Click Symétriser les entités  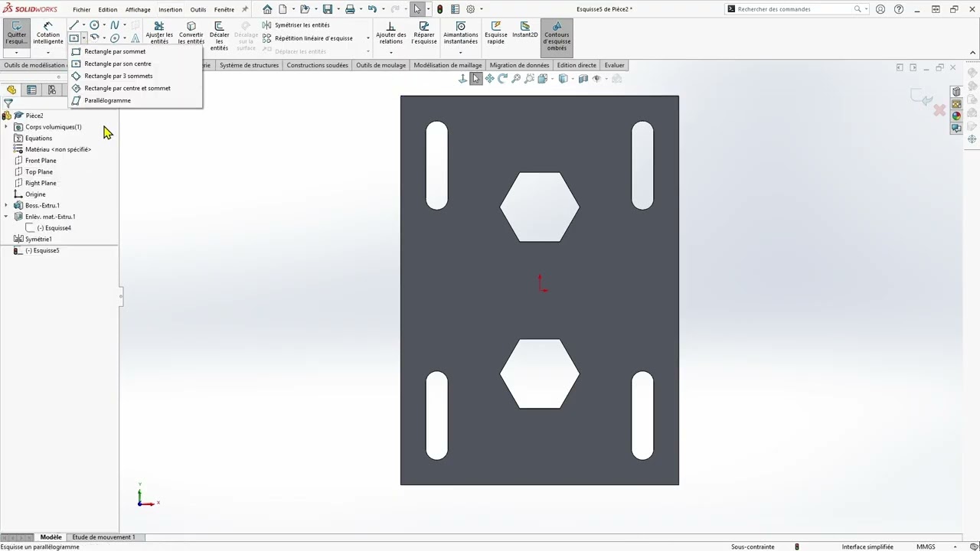click(296, 25)
